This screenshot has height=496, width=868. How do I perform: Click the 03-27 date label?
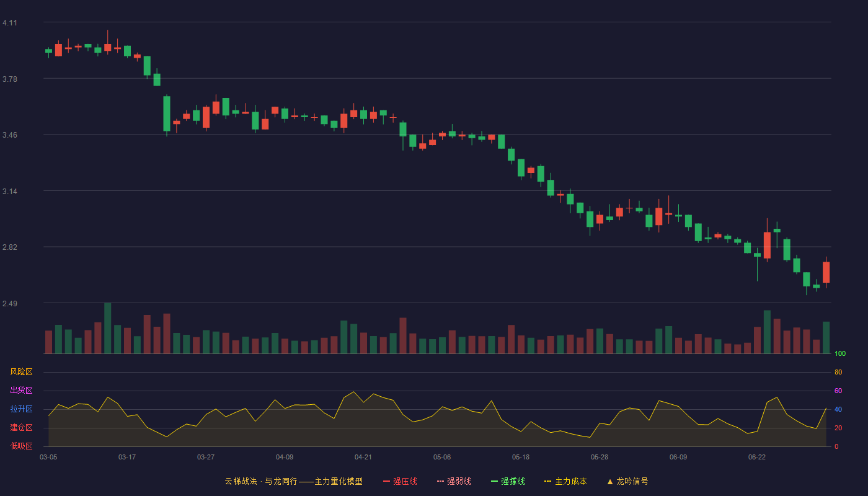206,457
